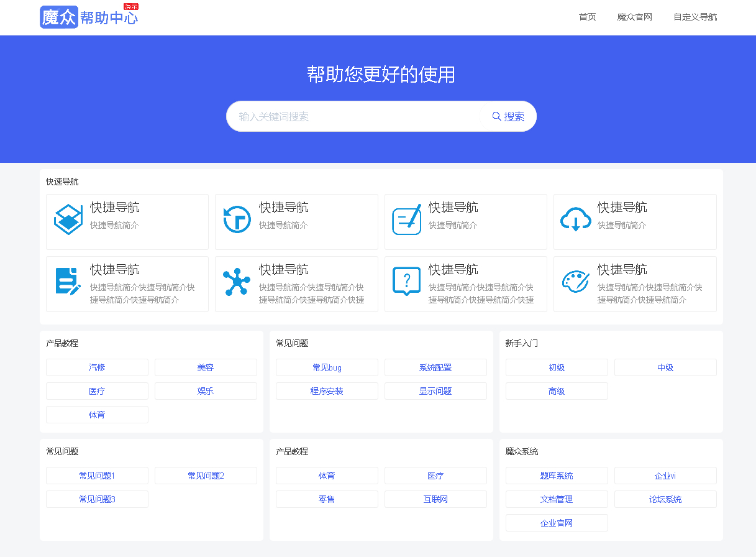756x557 pixels.
Task: Click the magnifier icon in search button
Action: point(496,116)
